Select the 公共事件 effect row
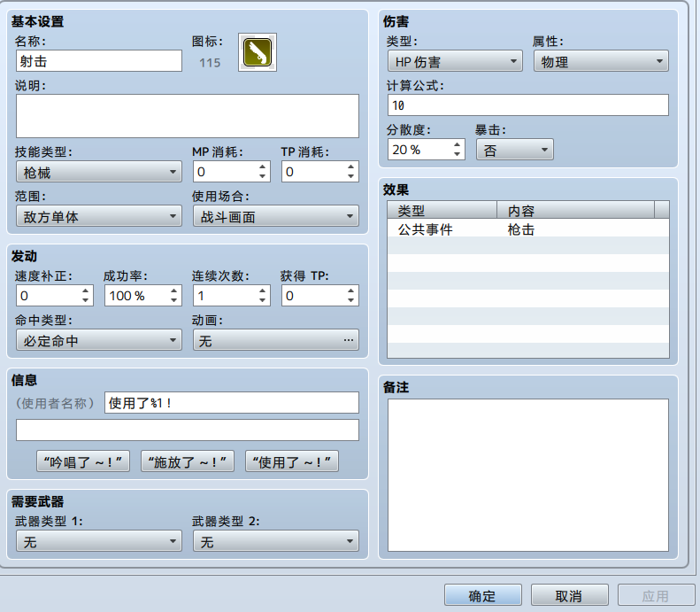 coord(528,229)
